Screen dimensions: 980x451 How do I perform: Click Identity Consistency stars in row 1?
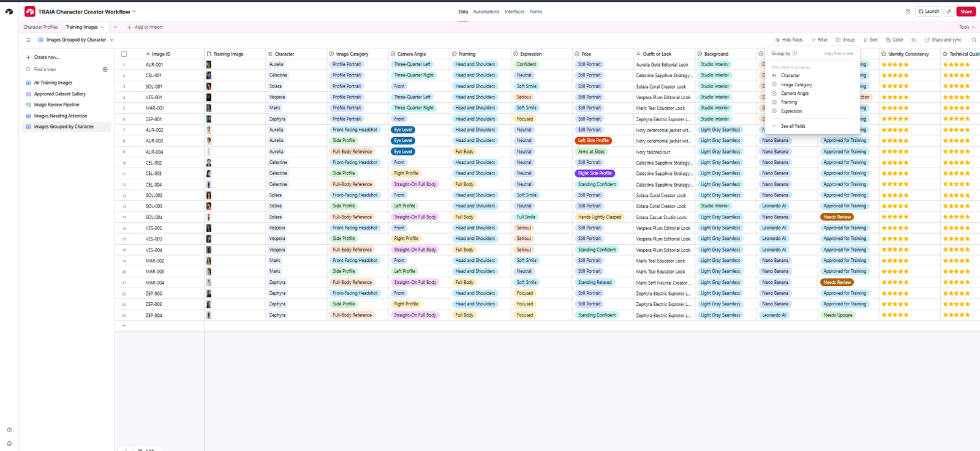click(895, 64)
